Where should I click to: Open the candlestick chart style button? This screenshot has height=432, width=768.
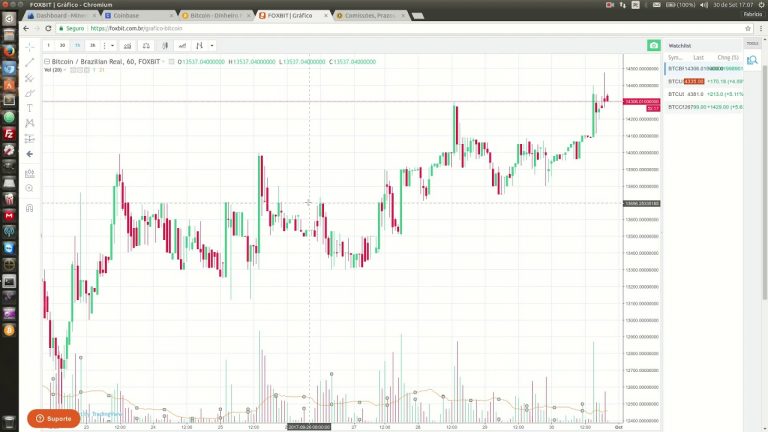[165, 46]
